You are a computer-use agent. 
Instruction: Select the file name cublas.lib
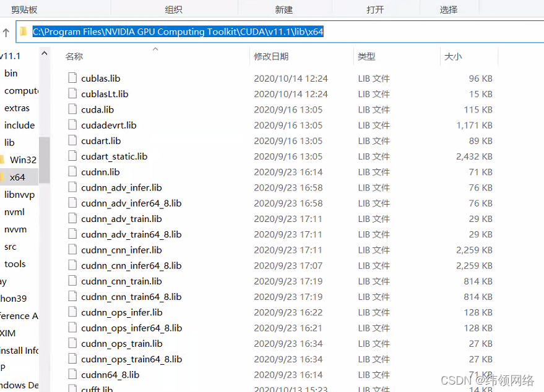pyautogui.click(x=101, y=79)
